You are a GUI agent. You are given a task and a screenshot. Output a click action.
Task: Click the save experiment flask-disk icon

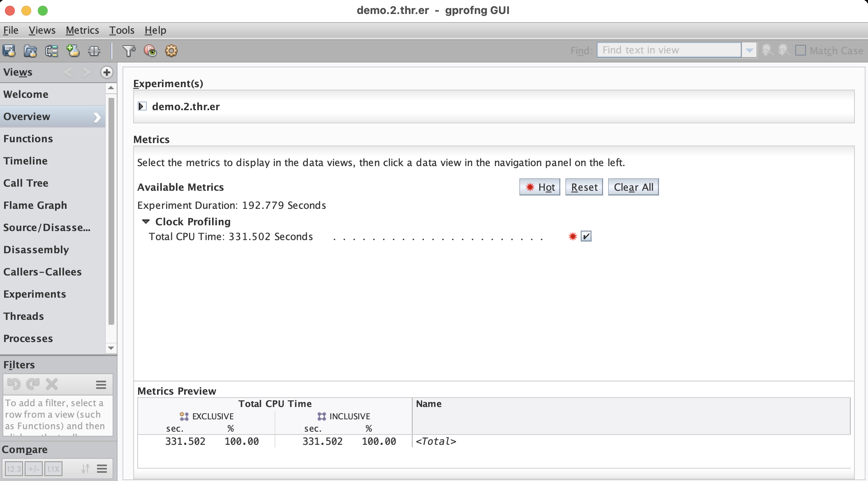[x=9, y=51]
